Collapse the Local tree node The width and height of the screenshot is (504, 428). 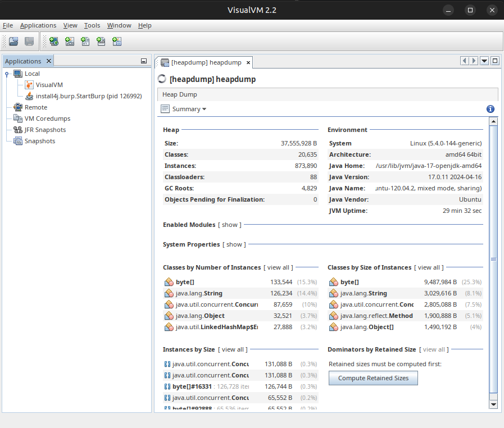coord(7,74)
